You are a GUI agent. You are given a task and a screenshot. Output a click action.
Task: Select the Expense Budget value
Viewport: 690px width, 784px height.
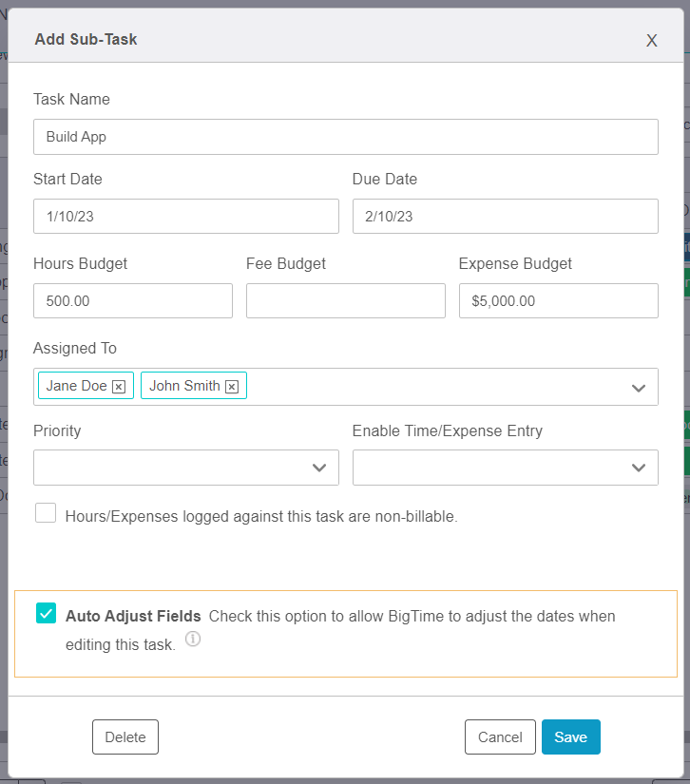click(558, 300)
